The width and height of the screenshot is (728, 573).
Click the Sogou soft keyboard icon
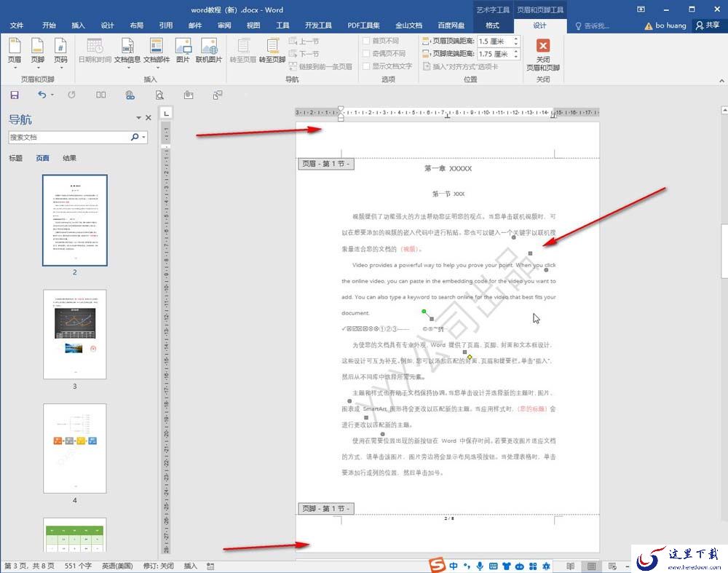click(x=493, y=566)
